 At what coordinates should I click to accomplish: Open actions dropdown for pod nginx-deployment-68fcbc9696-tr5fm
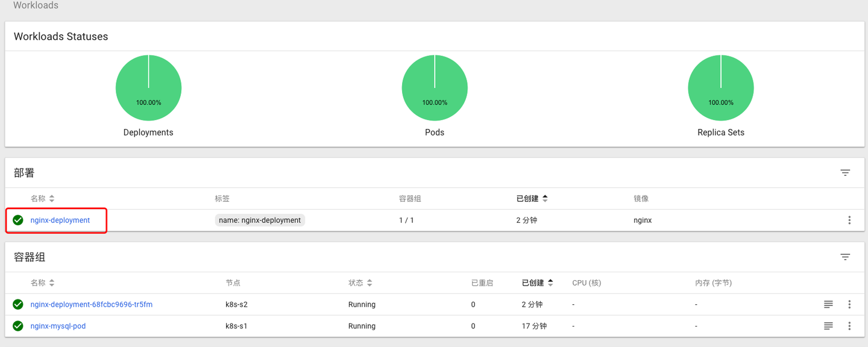pyautogui.click(x=849, y=304)
